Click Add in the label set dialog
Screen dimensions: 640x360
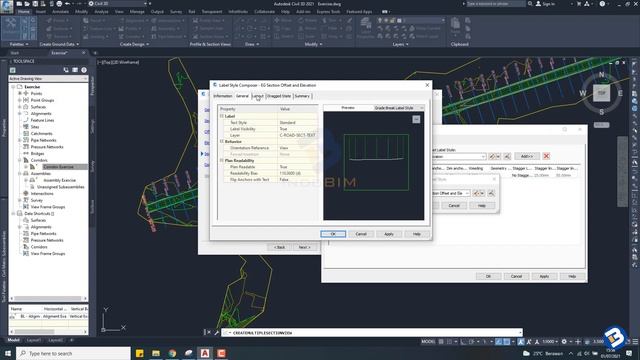[x=527, y=156]
